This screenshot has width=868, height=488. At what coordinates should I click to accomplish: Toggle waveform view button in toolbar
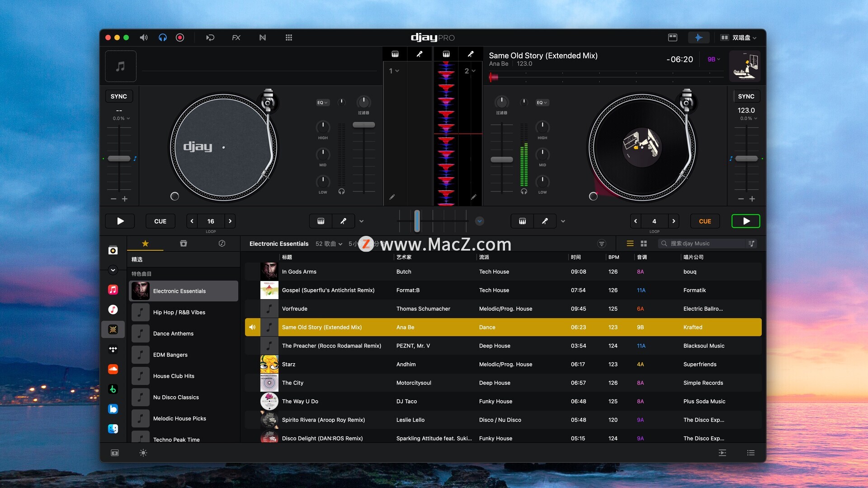point(698,38)
